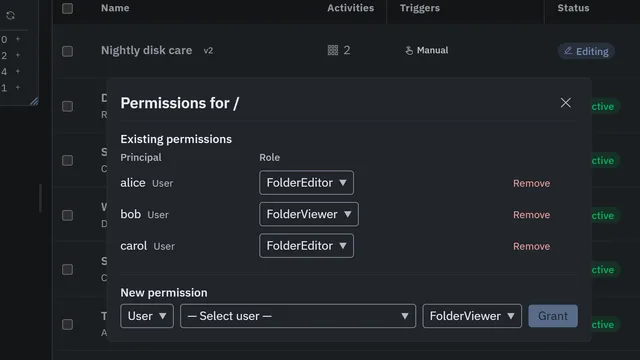Screen dimensions: 640x360
Task: Click the Manual trigger hand icon
Action: pyautogui.click(x=409, y=51)
